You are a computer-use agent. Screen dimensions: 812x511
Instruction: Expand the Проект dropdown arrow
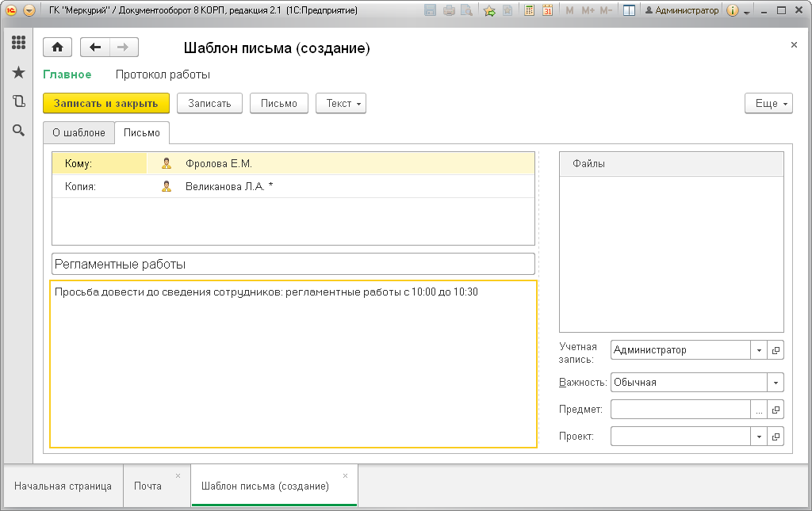[x=759, y=437]
